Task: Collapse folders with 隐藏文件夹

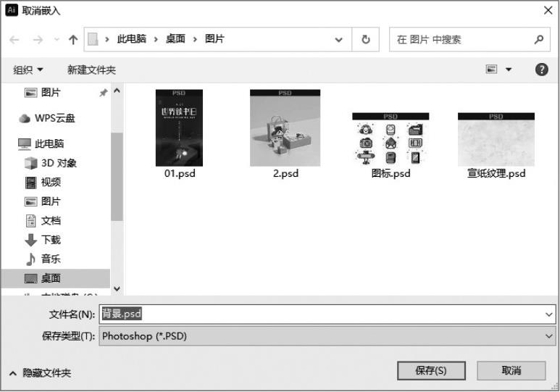Action: 40,373
